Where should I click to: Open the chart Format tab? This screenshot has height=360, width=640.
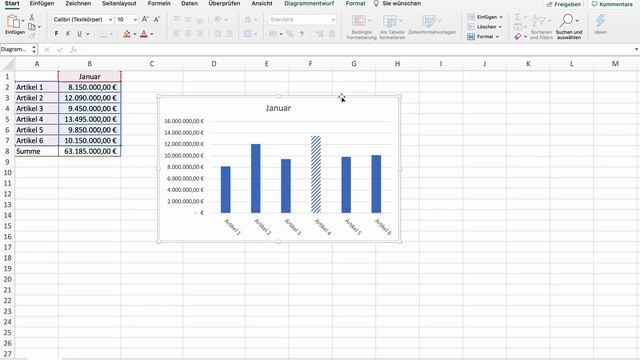356,4
